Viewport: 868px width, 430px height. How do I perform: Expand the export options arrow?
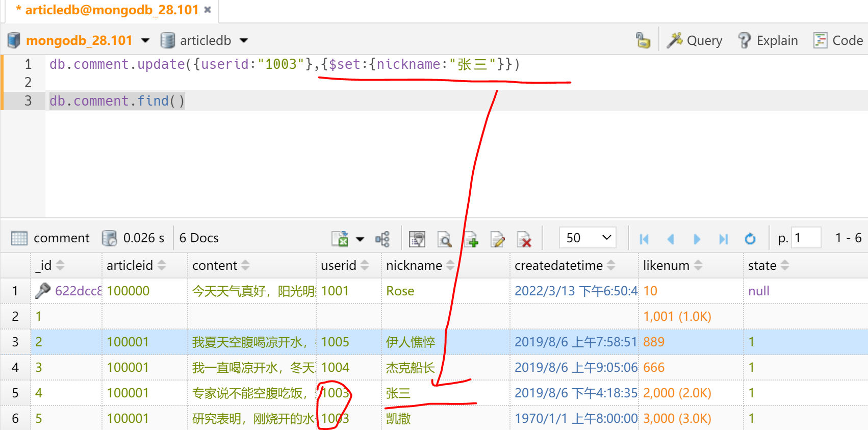point(360,239)
